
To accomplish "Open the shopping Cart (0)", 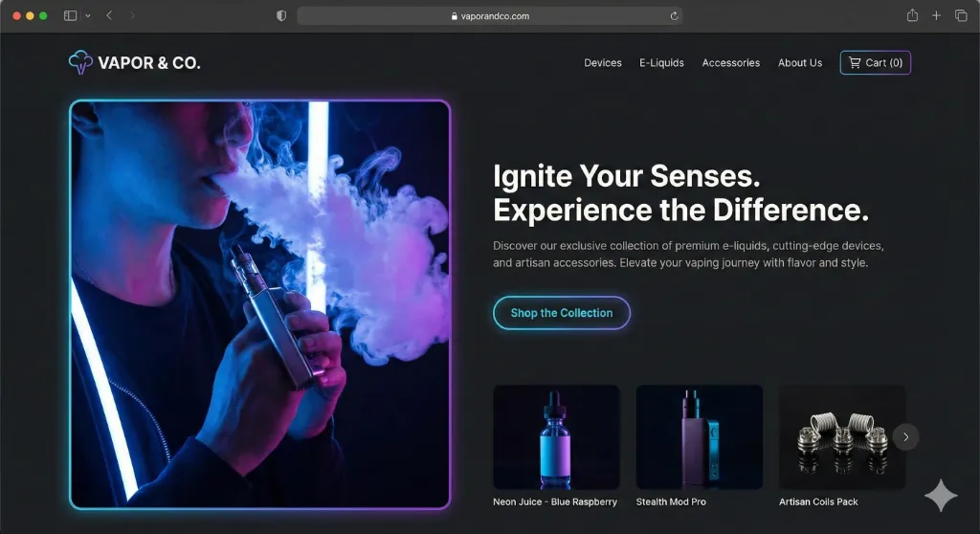I will [x=875, y=63].
